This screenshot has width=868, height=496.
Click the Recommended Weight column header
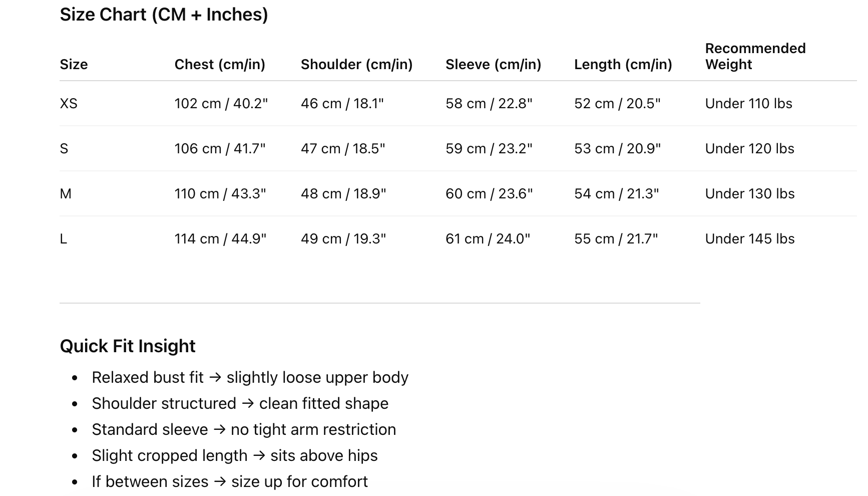pyautogui.click(x=755, y=56)
